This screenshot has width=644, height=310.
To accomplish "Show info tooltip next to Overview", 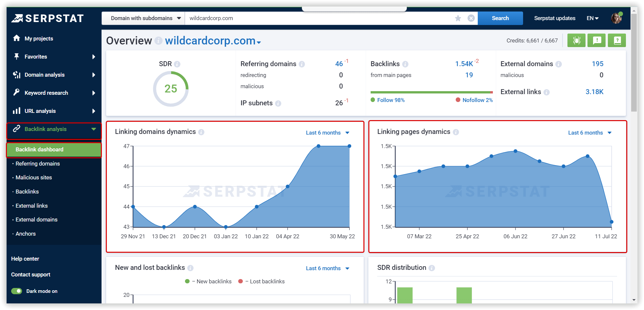I will coord(158,41).
